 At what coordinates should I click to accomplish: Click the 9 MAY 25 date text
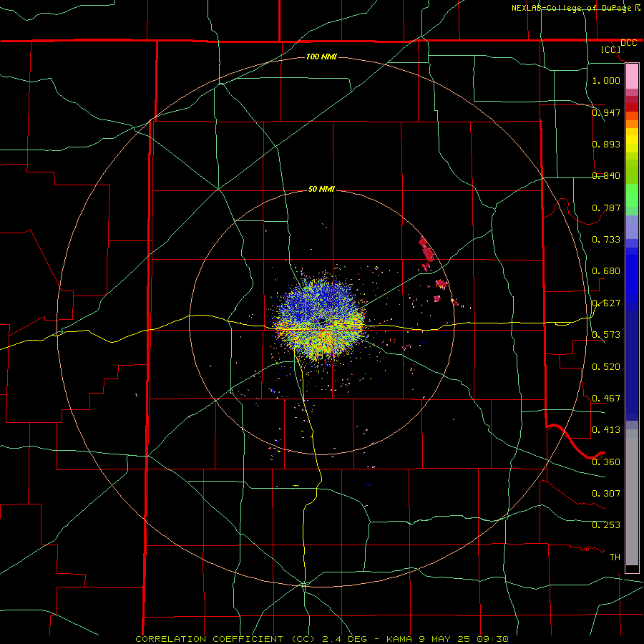[x=444, y=639]
